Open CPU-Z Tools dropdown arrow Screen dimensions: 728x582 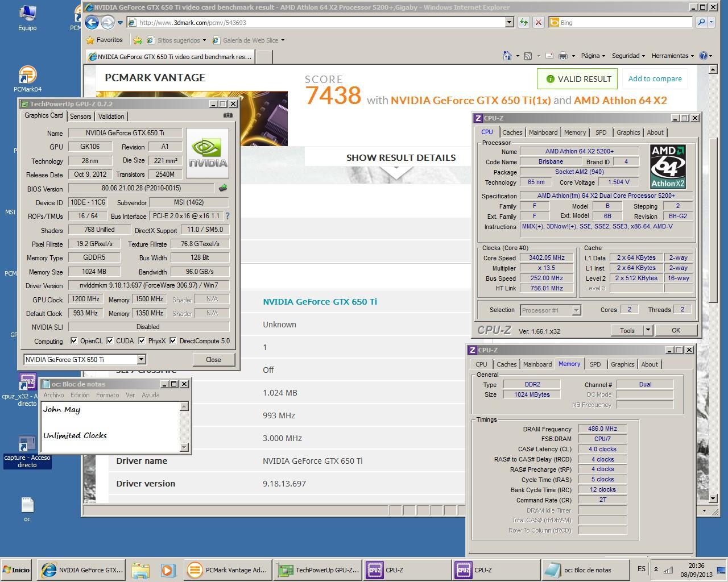point(647,330)
